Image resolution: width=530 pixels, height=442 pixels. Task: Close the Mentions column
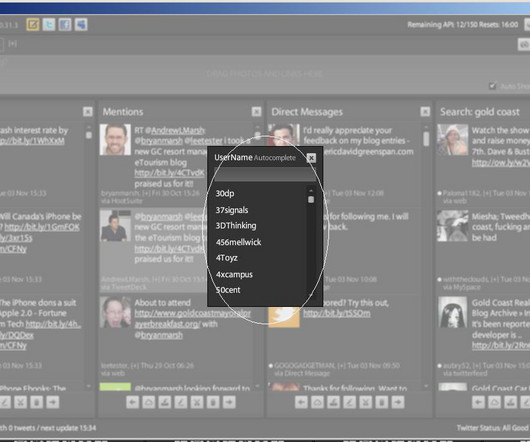pyautogui.click(x=257, y=112)
